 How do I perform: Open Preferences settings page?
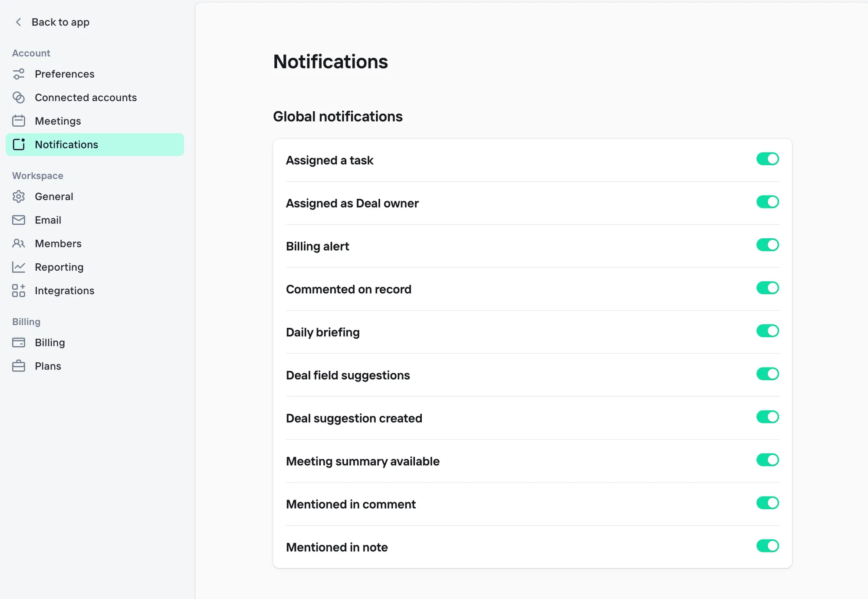[x=95, y=74]
